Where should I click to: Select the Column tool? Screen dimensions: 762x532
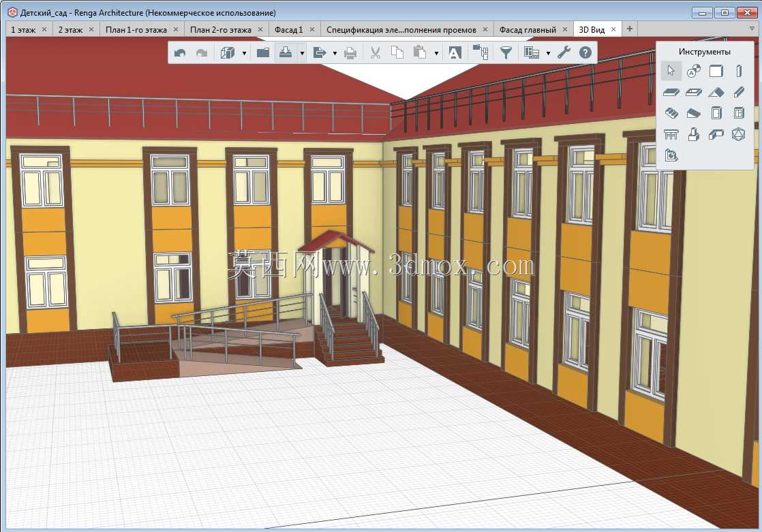click(739, 71)
